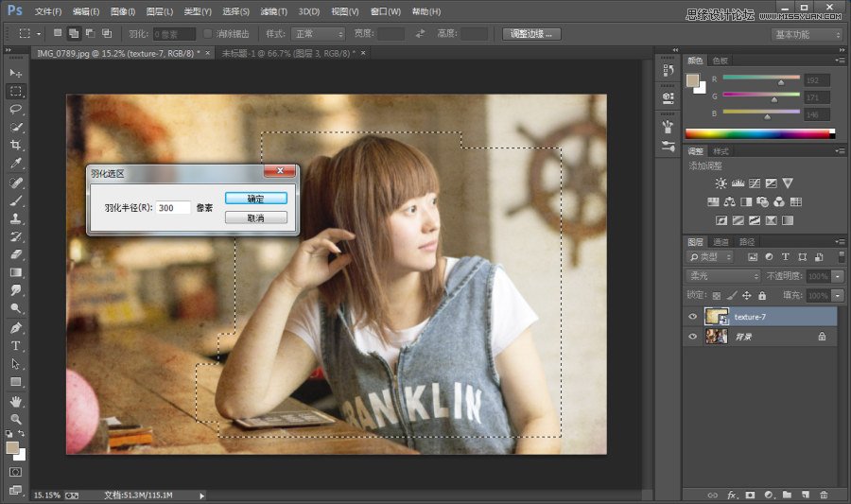
Task: Select the Gradient tool
Action: (15, 272)
